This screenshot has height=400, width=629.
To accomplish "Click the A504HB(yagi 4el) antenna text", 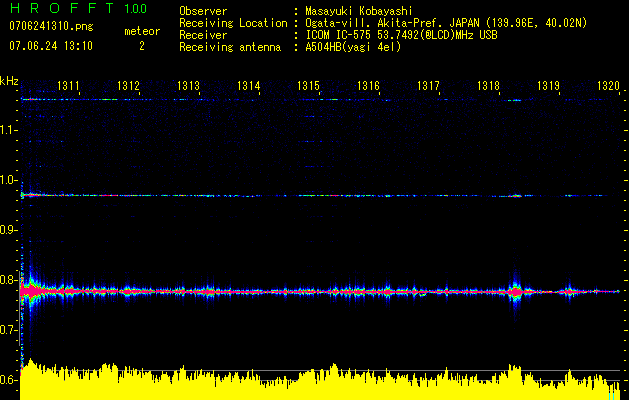I will tap(353, 47).
